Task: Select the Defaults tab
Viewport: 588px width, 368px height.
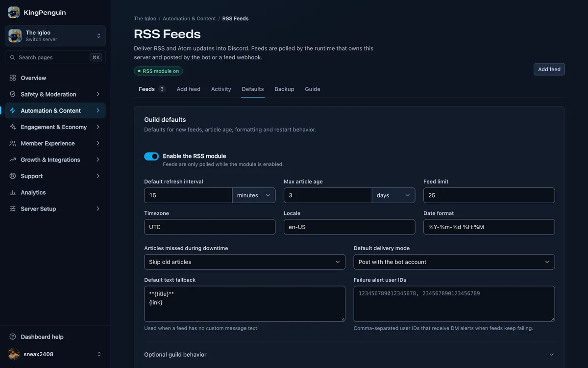Action: point(253,89)
